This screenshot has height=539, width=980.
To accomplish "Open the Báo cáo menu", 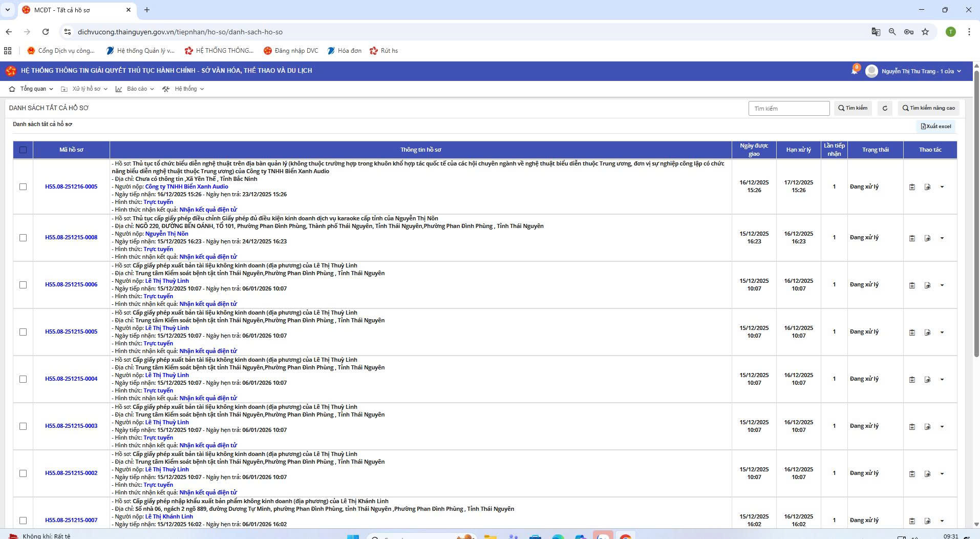I will (x=135, y=89).
